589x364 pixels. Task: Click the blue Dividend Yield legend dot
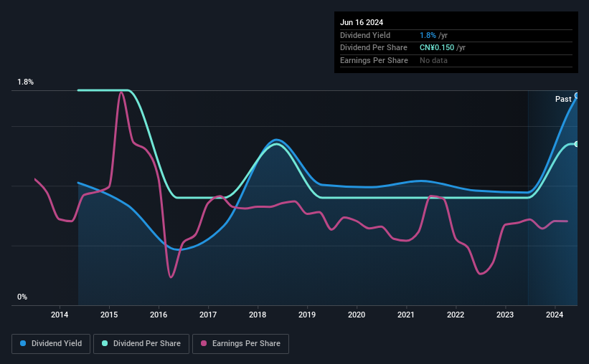click(23, 343)
